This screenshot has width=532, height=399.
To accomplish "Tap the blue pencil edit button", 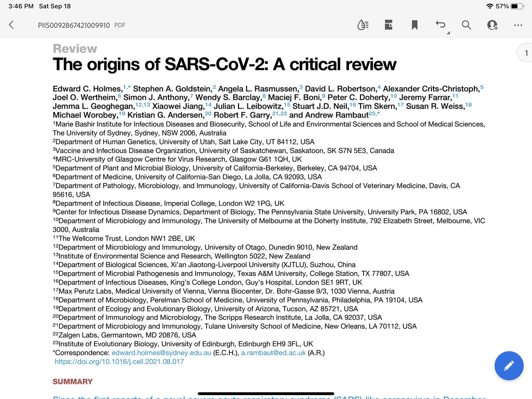I will [509, 365].
